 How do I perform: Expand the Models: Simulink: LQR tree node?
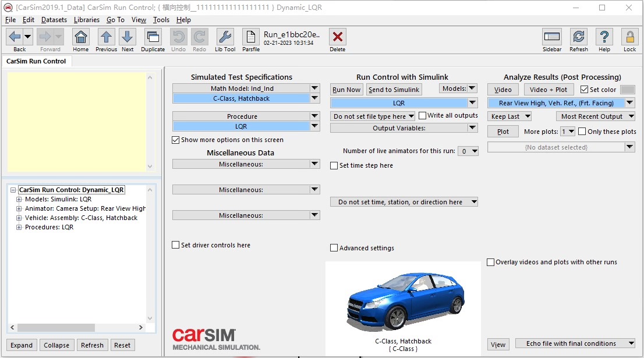click(x=19, y=200)
